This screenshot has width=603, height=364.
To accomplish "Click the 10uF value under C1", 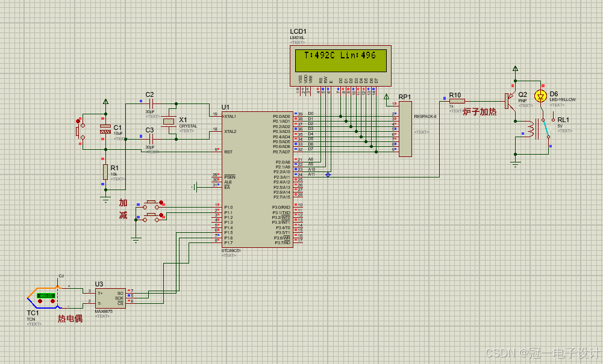I will point(118,133).
